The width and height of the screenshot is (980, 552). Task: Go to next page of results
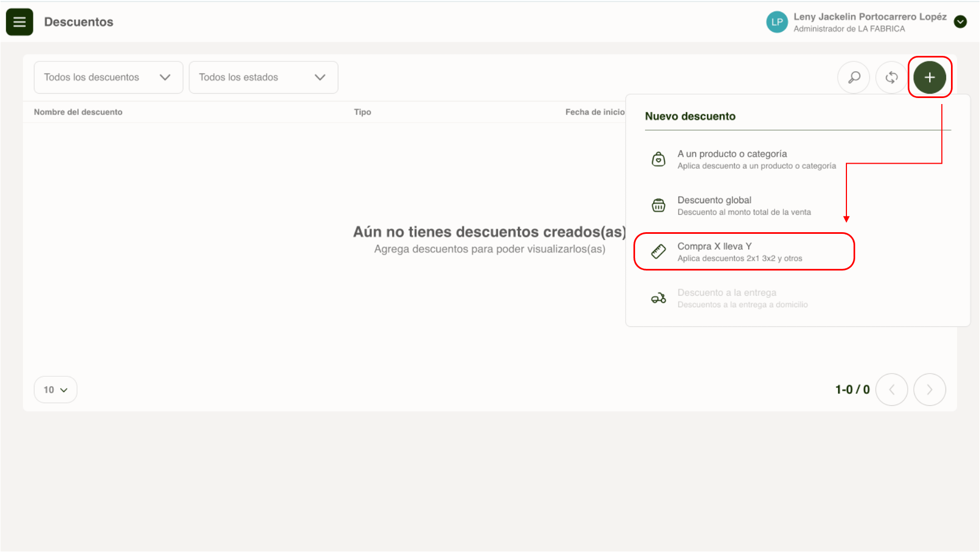pyautogui.click(x=930, y=390)
